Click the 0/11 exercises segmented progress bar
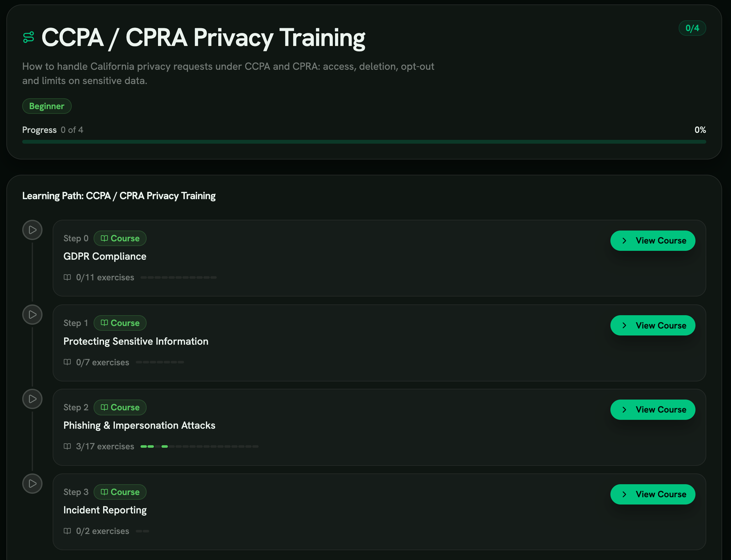Image resolution: width=731 pixels, height=560 pixels. point(179,277)
